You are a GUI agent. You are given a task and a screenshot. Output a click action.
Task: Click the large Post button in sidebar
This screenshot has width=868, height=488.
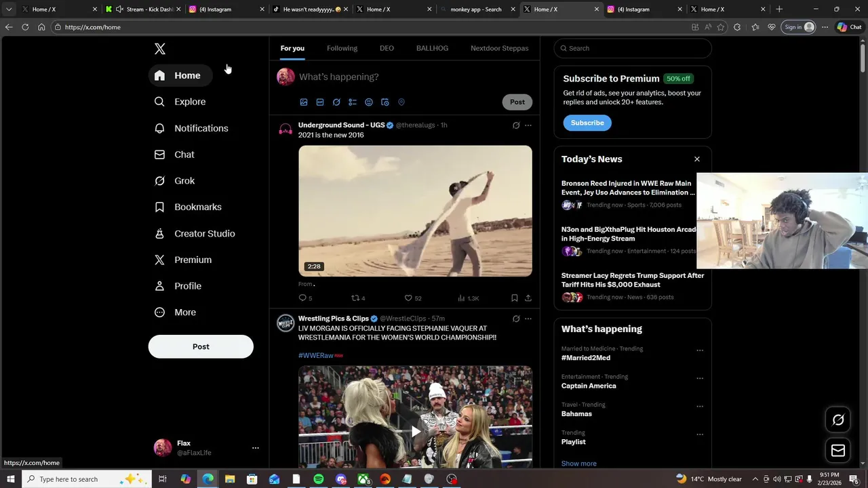coord(201,346)
